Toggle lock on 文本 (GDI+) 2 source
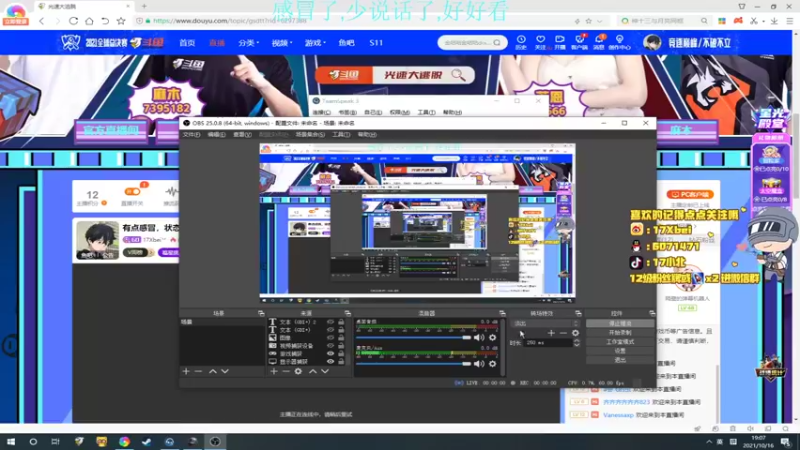800x450 pixels. tap(341, 322)
